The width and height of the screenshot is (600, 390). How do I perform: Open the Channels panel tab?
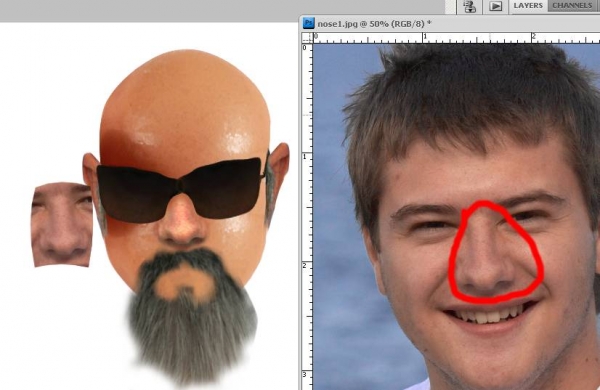573,6
